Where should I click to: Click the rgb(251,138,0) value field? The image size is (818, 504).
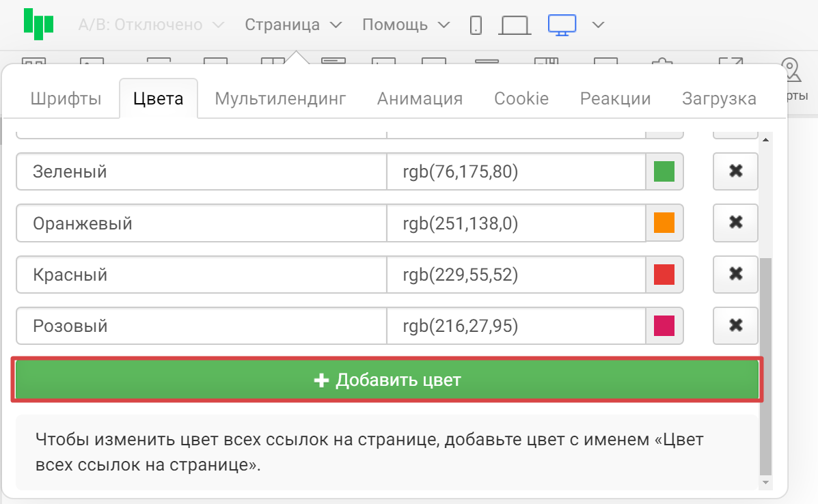point(516,223)
